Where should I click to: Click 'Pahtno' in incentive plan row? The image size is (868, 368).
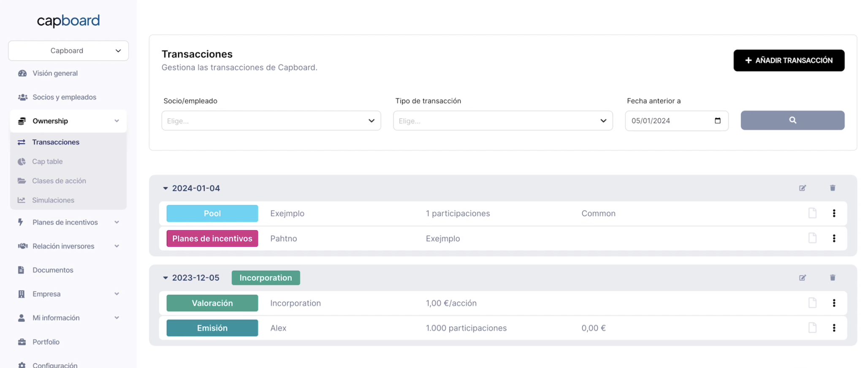(x=283, y=238)
